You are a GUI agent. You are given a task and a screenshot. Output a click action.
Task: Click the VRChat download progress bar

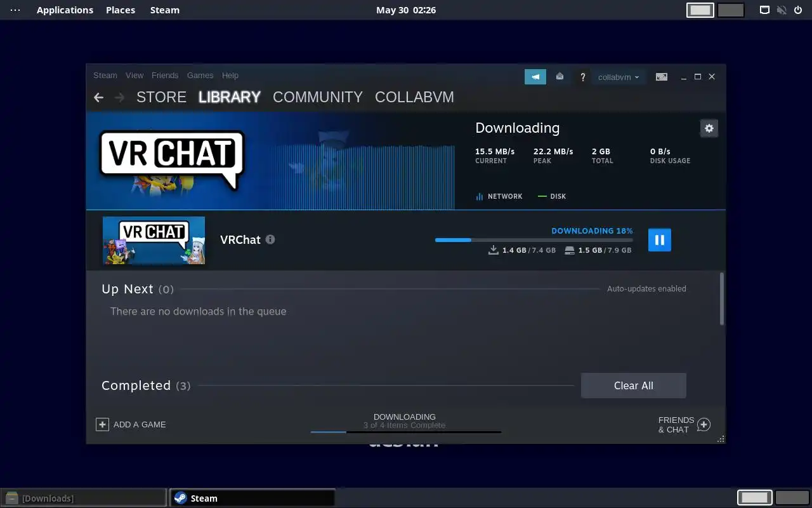click(x=534, y=240)
